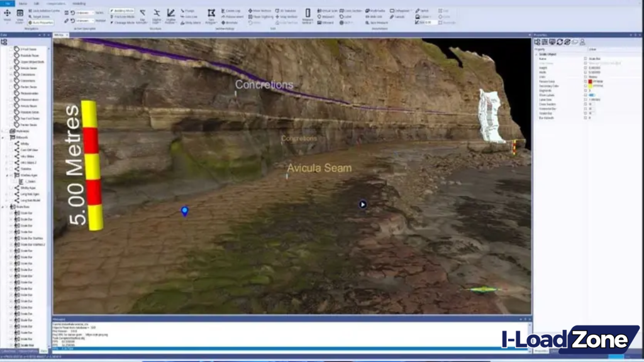Screen dimensions: 644x362
Task: Select the Bedding Mode interpretation tool
Action: point(122,11)
